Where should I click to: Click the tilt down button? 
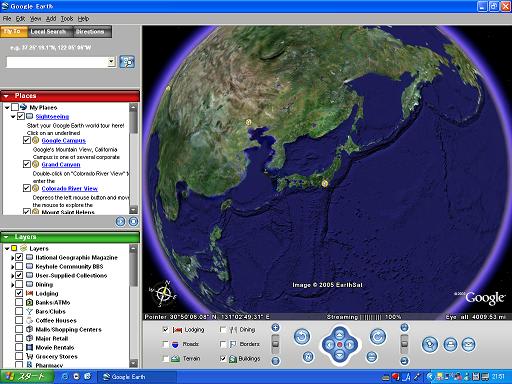404,361
